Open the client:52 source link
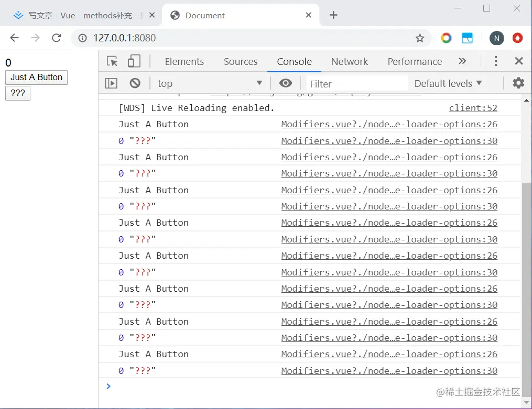532x409 pixels. pos(473,108)
